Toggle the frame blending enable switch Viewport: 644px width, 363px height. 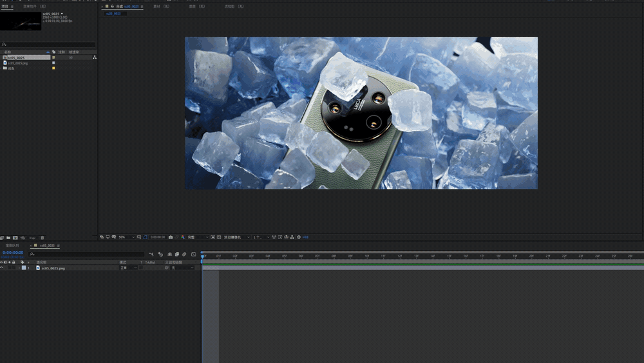(176, 254)
